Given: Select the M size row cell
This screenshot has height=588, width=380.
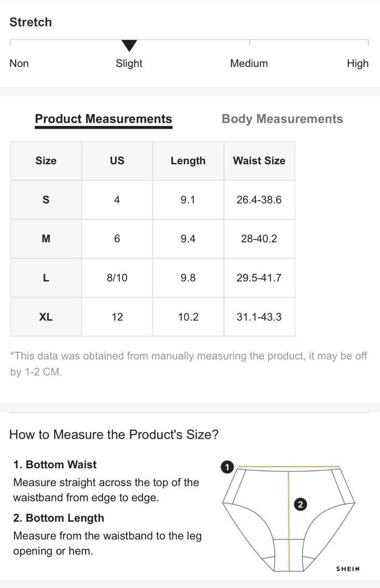Looking at the screenshot, I should (46, 239).
